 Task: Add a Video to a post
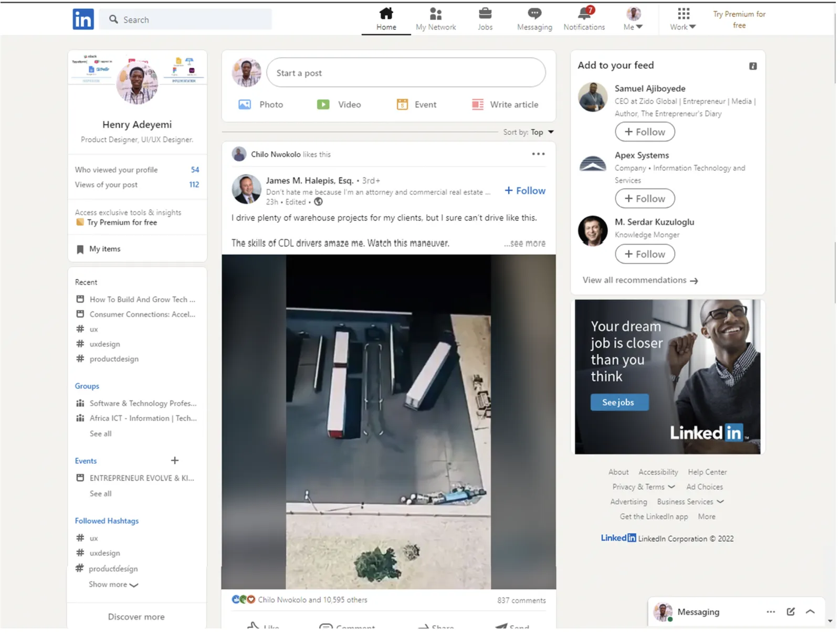339,104
